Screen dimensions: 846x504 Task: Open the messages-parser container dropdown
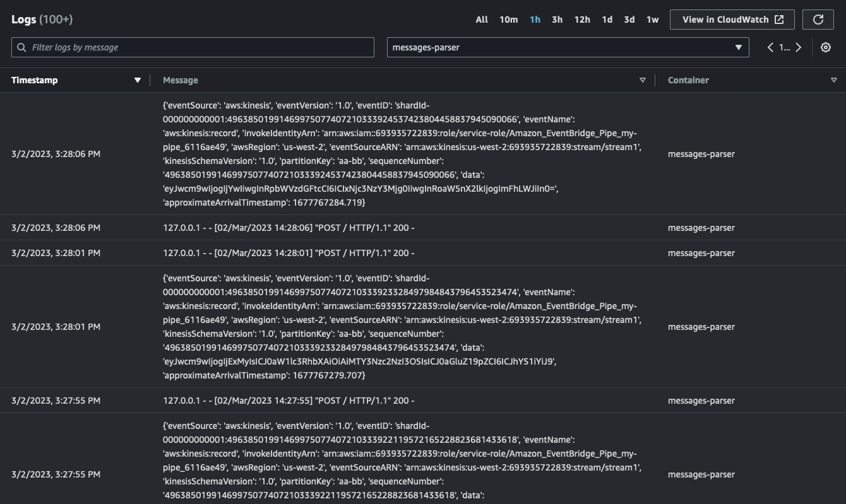tap(568, 47)
